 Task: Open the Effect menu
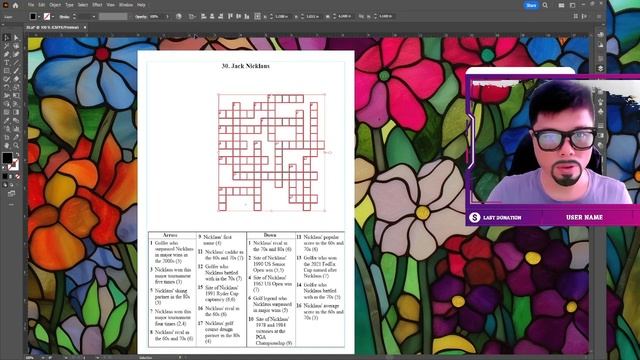tap(97, 5)
